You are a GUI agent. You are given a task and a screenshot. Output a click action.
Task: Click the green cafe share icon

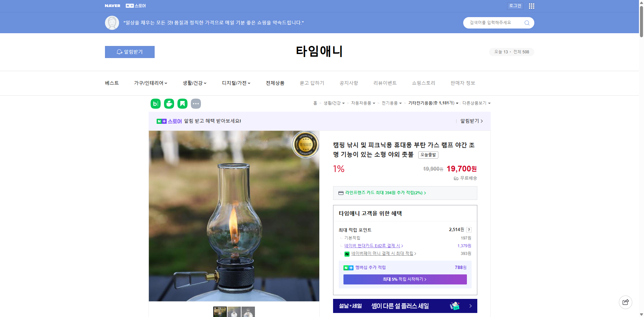pyautogui.click(x=169, y=103)
